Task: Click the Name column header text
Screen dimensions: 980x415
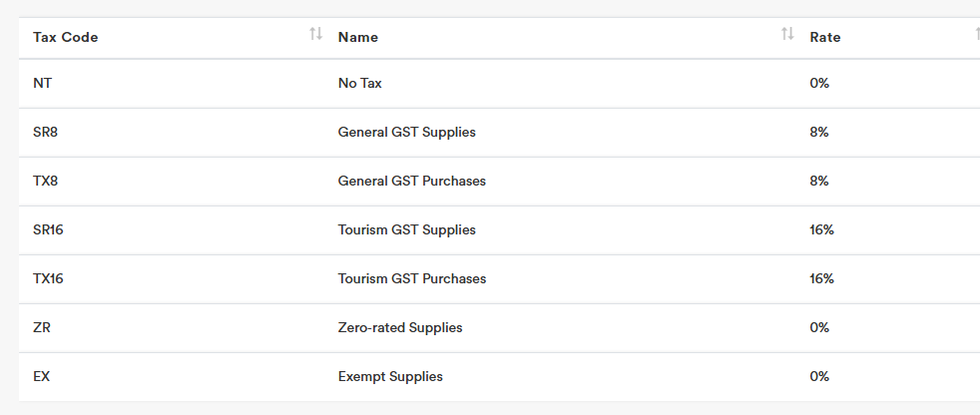Action: tap(358, 37)
